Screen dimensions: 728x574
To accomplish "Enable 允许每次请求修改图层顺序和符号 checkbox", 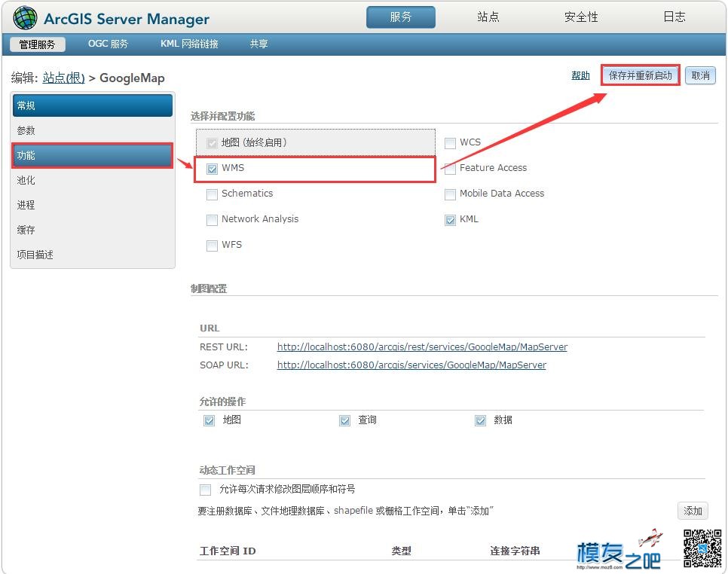I will coord(205,490).
